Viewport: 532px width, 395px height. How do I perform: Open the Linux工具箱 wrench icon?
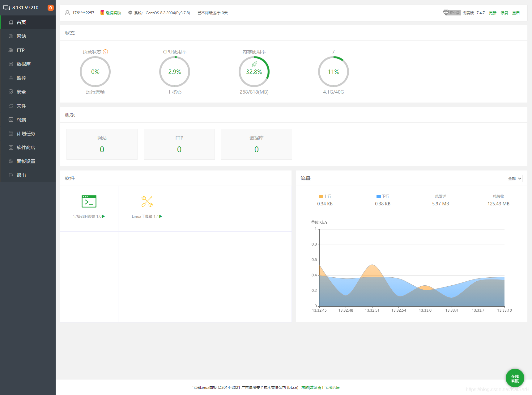tap(147, 201)
